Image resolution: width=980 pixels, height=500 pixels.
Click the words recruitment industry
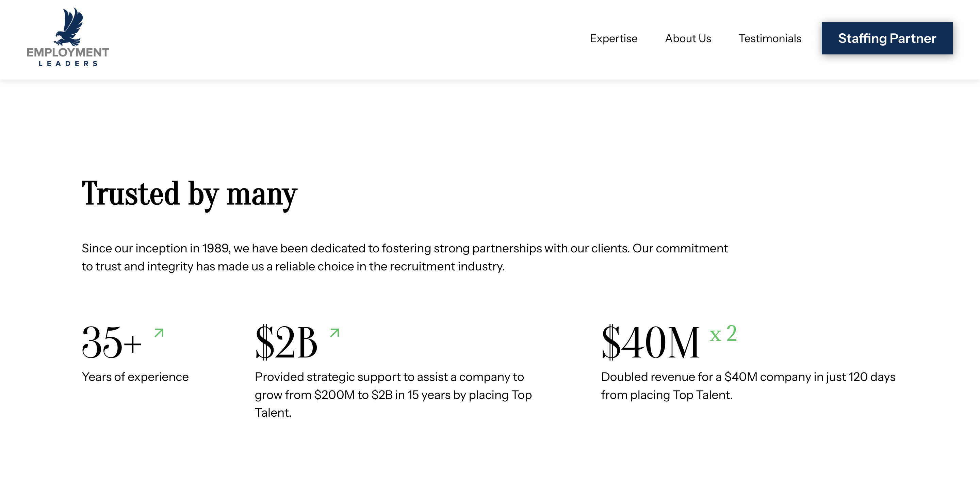coord(447,267)
